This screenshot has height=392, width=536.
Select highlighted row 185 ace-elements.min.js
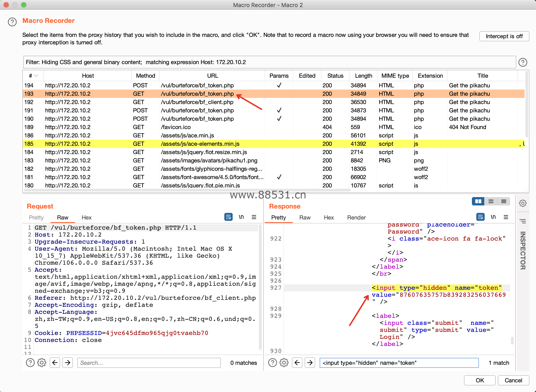273,144
